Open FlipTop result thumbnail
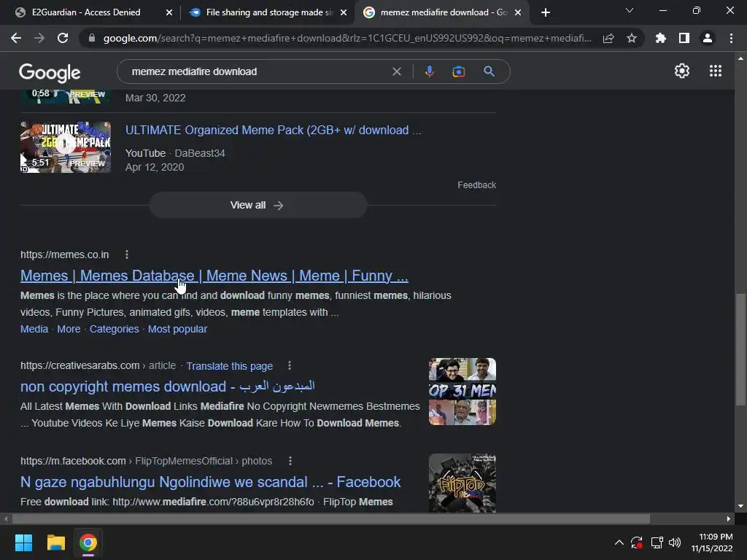Screen dimensions: 747x560 [x=462, y=483]
